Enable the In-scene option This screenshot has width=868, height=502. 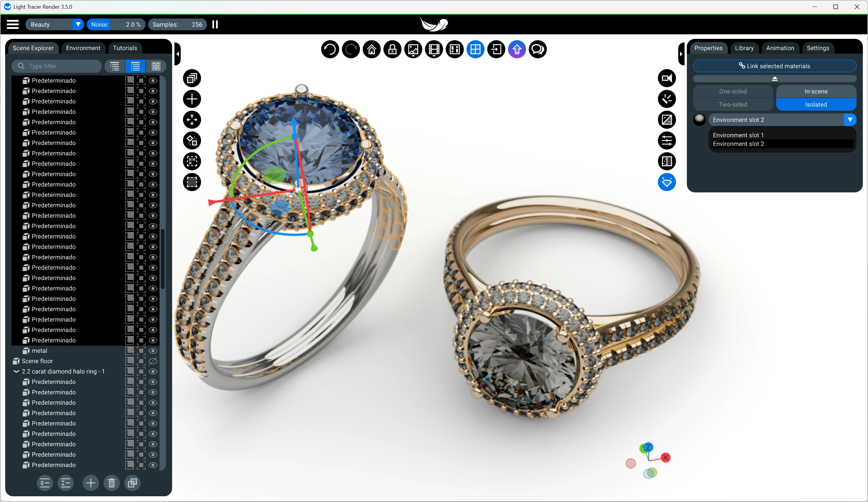click(816, 91)
